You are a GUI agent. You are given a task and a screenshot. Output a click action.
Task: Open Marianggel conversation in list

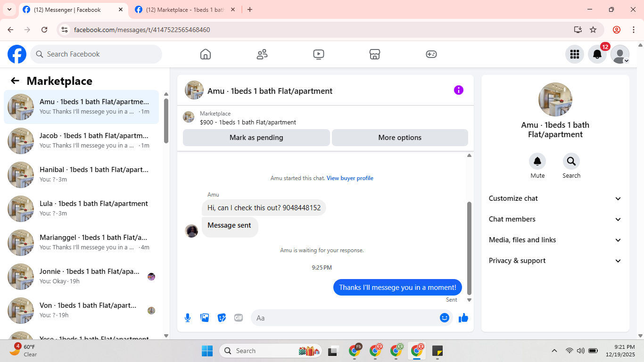81,243
